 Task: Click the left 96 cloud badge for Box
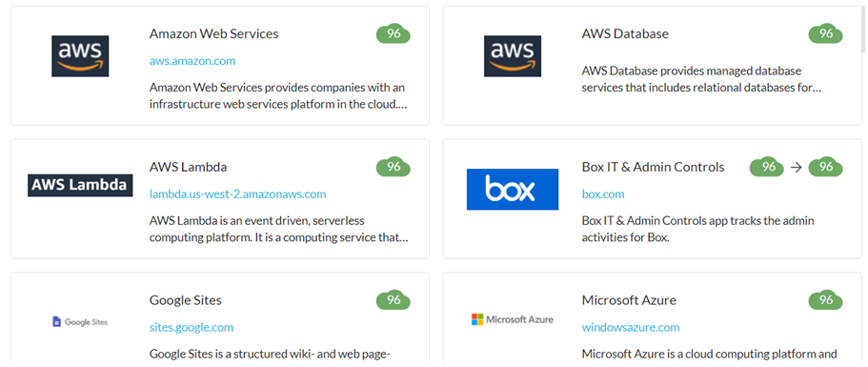pyautogui.click(x=767, y=167)
